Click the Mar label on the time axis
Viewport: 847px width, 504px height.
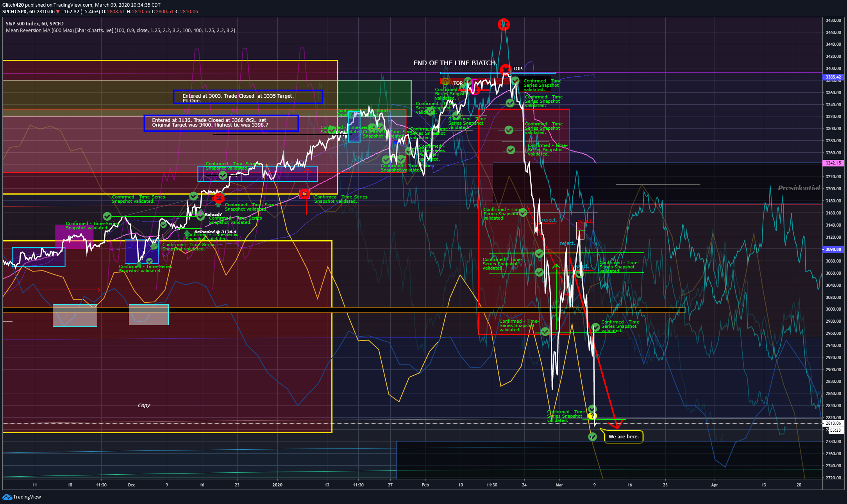tap(559, 485)
